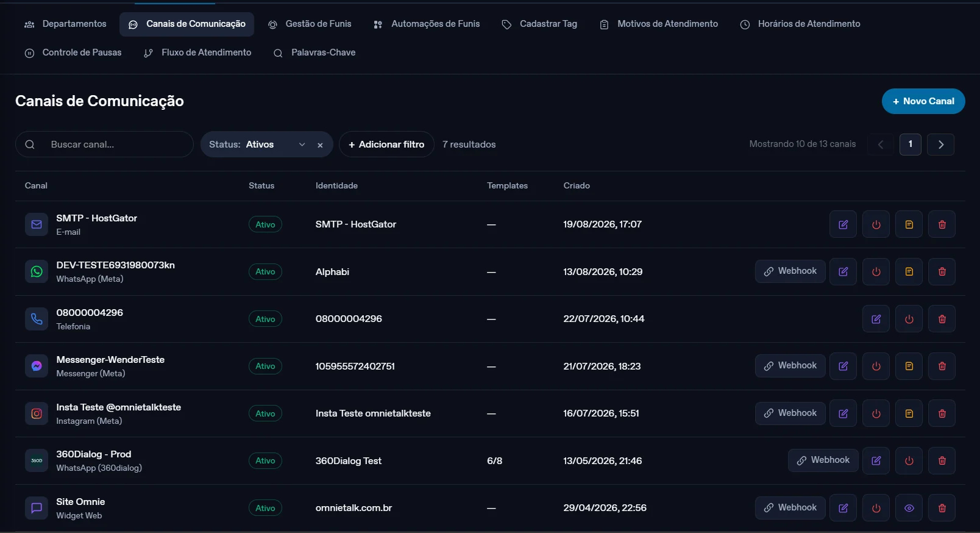This screenshot has height=533, width=980.
Task: Open the Adicionar filtro menu
Action: click(386, 145)
